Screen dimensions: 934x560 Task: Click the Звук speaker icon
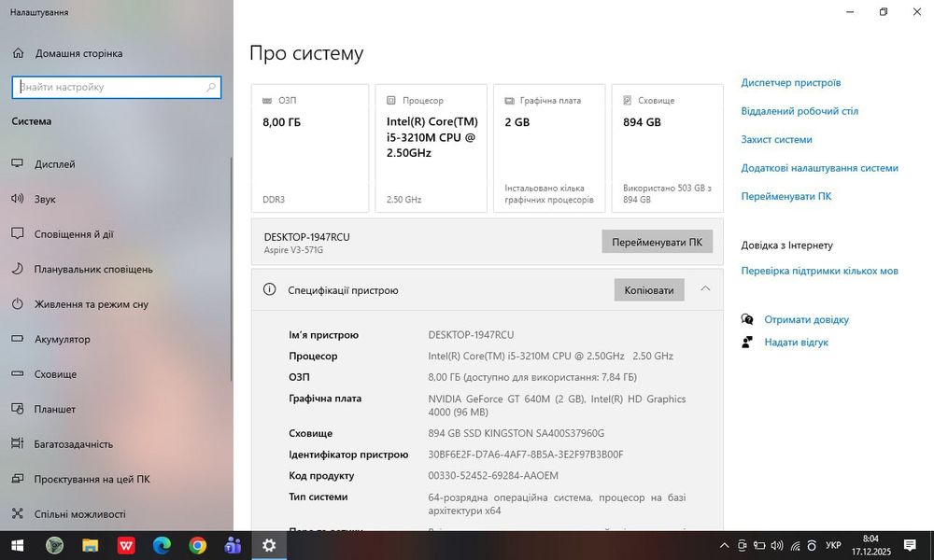pos(17,198)
